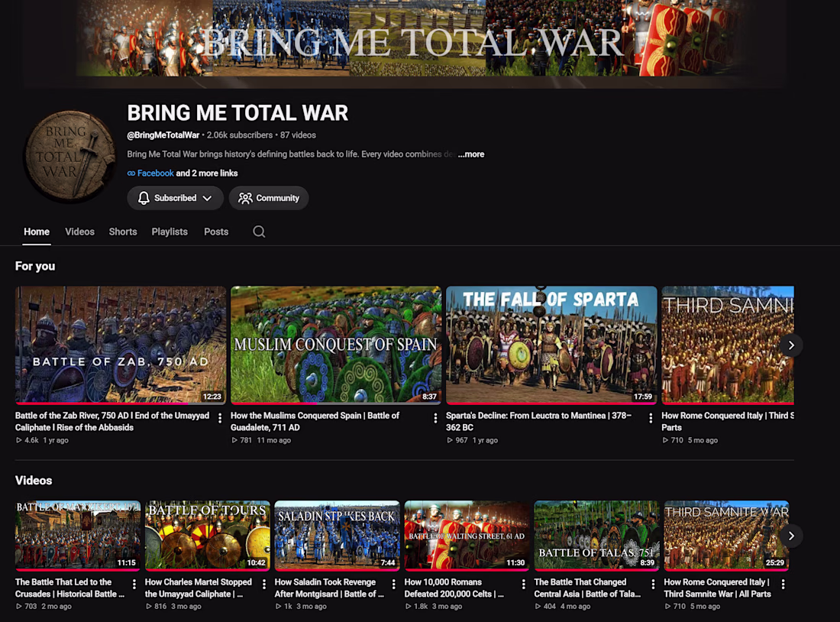Open options for Battle That Led to Crusades video
This screenshot has width=840, height=622.
[134, 585]
